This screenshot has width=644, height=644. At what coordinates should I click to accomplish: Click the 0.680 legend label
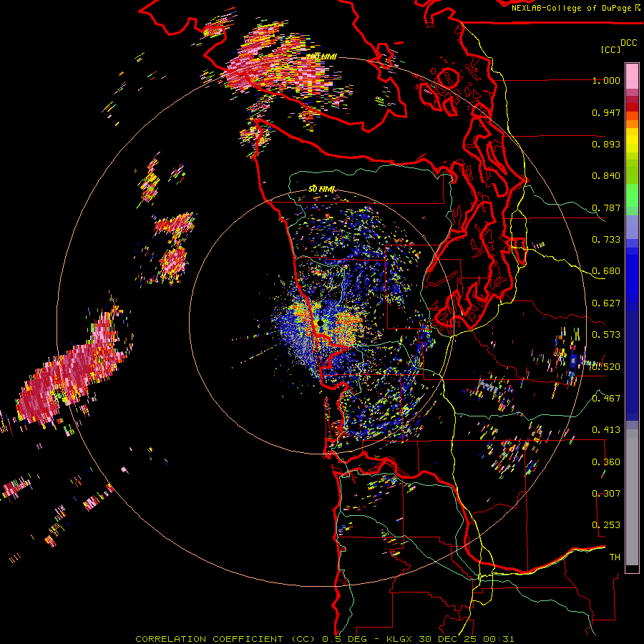pos(606,271)
